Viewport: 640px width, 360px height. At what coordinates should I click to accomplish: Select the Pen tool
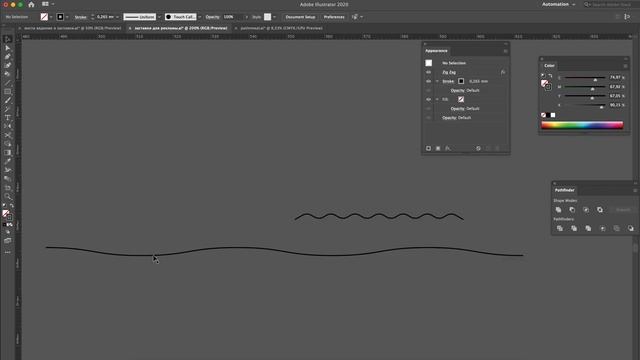coord(7,57)
